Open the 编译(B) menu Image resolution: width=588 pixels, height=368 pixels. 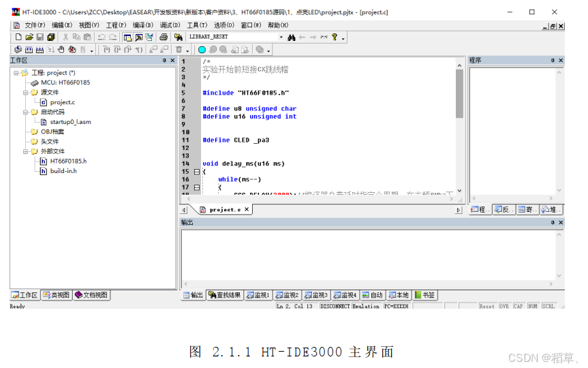143,25
